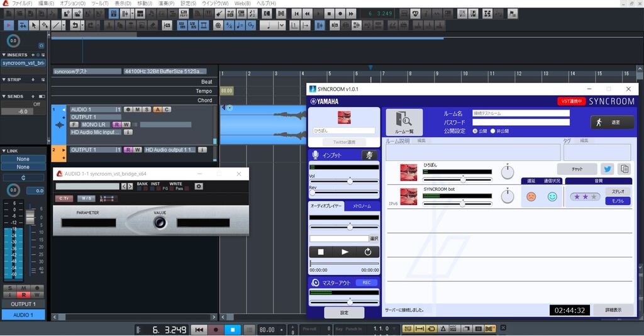The height and width of the screenshot is (336, 644).
Task: Click the blue stop button in bottom transport
Action: point(233,330)
